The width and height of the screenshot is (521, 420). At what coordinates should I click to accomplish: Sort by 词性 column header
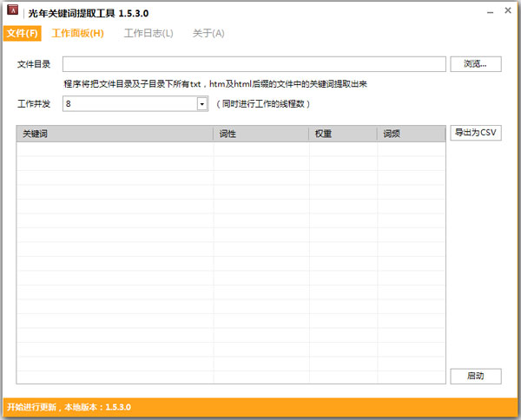point(261,134)
